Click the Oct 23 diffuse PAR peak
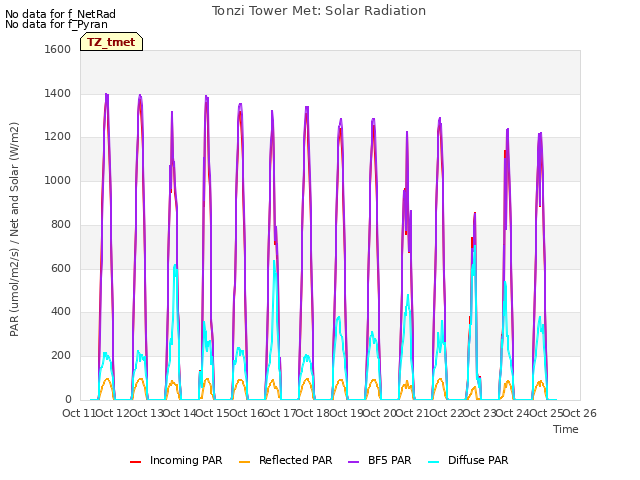Viewport: 640px width, 480px height. click(475, 247)
